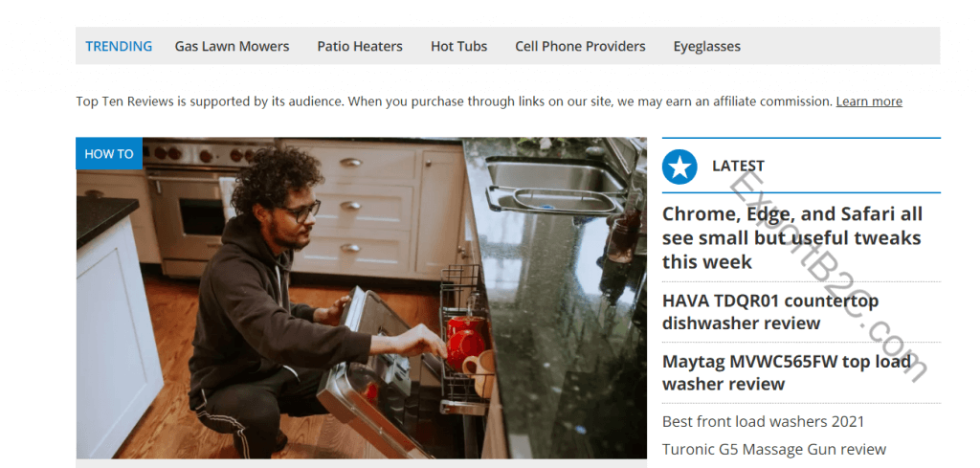Viewport: 980px width, 468px height.
Task: Open Best front load washers 2021
Action: coord(763,422)
